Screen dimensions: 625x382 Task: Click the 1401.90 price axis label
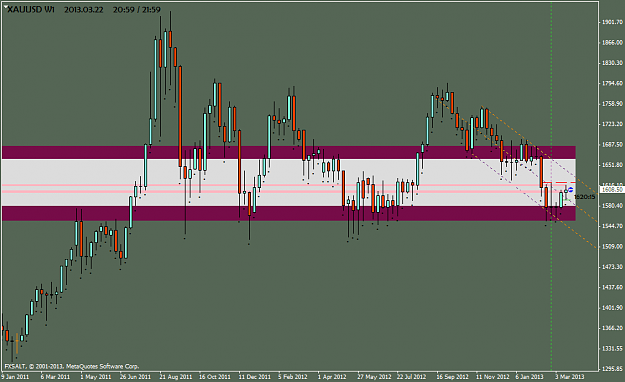612,308
